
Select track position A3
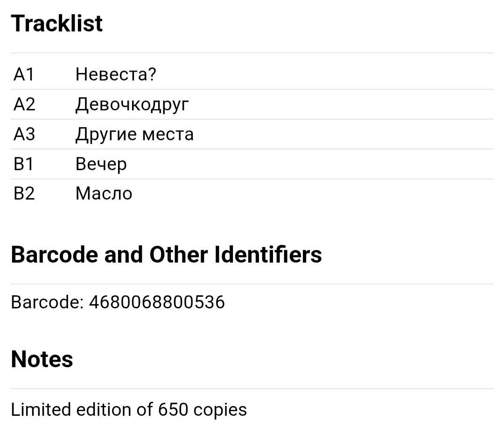click(24, 134)
